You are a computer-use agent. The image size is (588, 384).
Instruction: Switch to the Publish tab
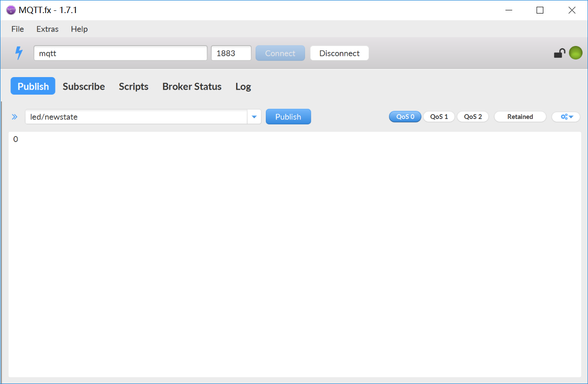click(x=33, y=86)
